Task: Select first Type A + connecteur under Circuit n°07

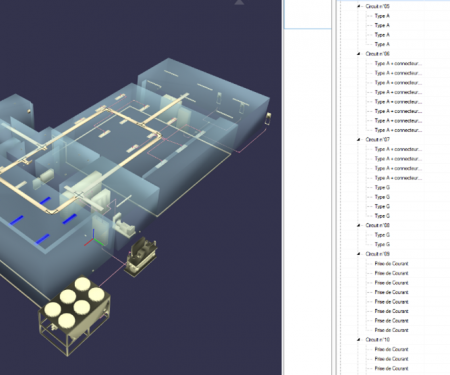Action: pos(398,149)
